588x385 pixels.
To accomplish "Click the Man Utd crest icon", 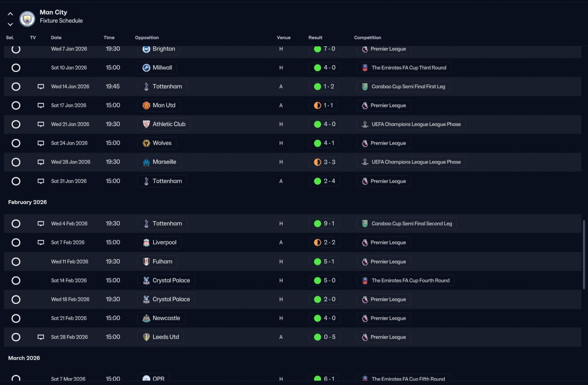I will (x=146, y=106).
